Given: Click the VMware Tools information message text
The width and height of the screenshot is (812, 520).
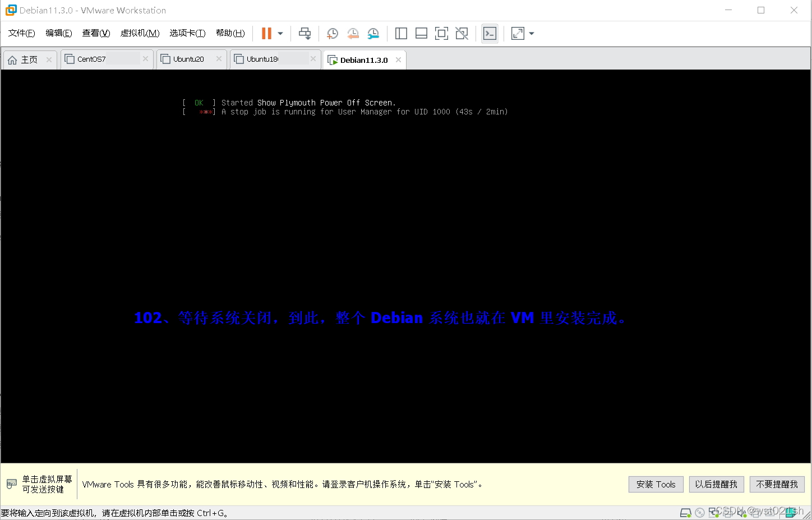Looking at the screenshot, I should (x=283, y=484).
